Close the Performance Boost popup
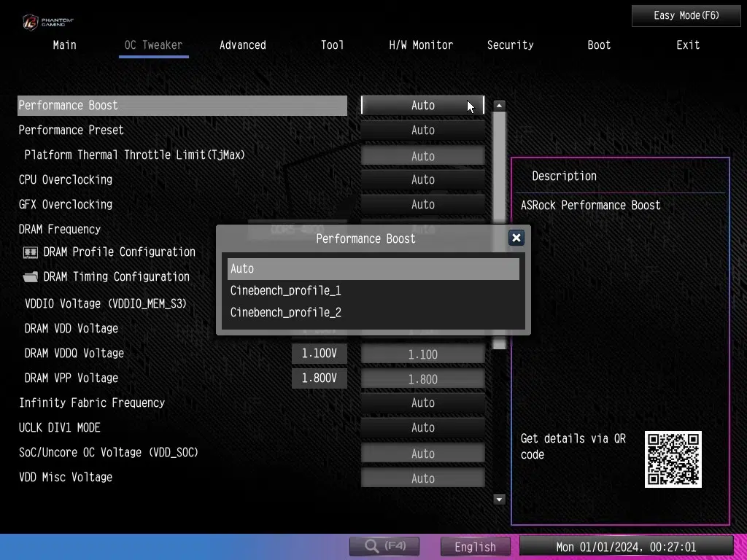Viewport: 747px width, 560px height. [x=516, y=238]
